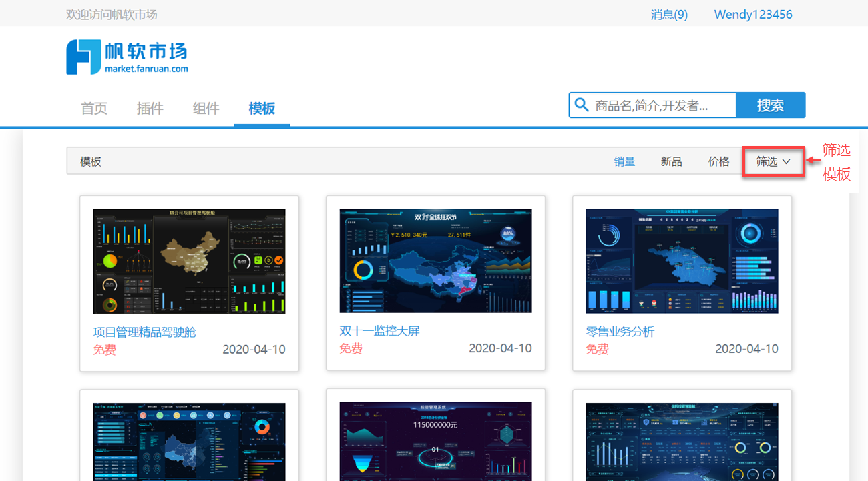This screenshot has height=481, width=868.
Task: Click 免费 under 双十一监控大屏
Action: [x=351, y=348]
